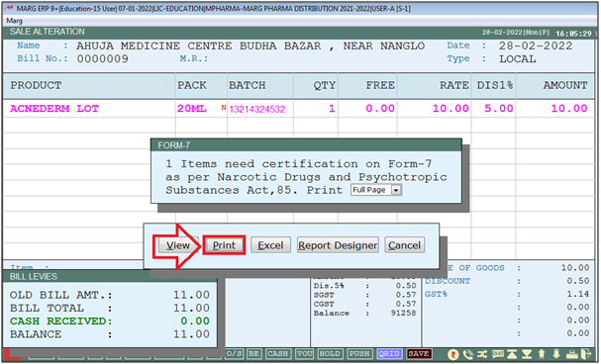Viewport: 601px width, 364px height.
Task: Click the Balance value 91258
Action: (404, 314)
